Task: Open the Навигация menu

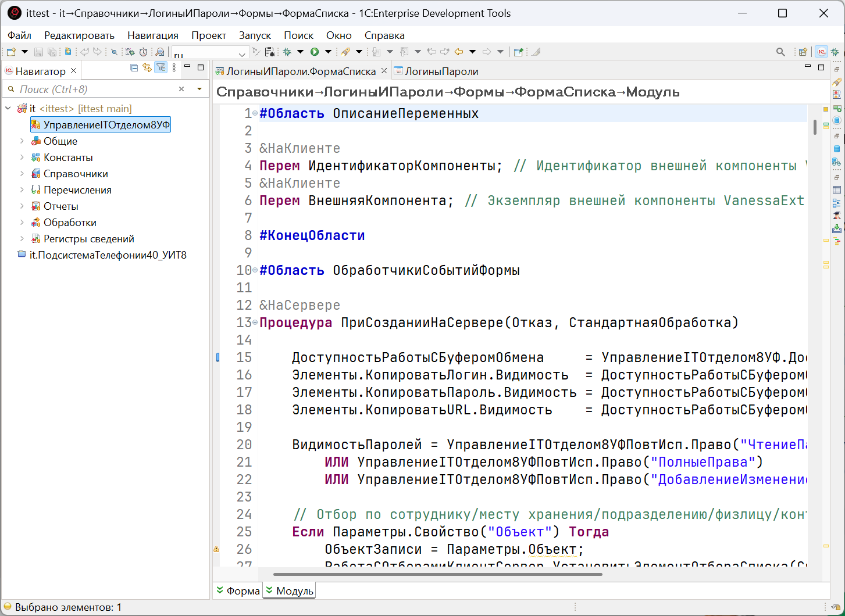Action: (x=153, y=35)
